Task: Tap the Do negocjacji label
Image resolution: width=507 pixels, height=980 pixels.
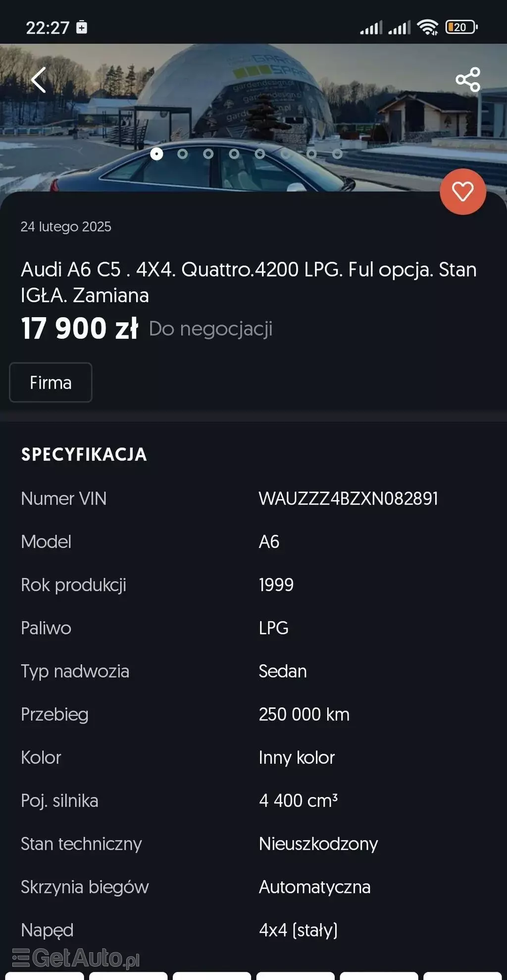Action: (x=210, y=329)
